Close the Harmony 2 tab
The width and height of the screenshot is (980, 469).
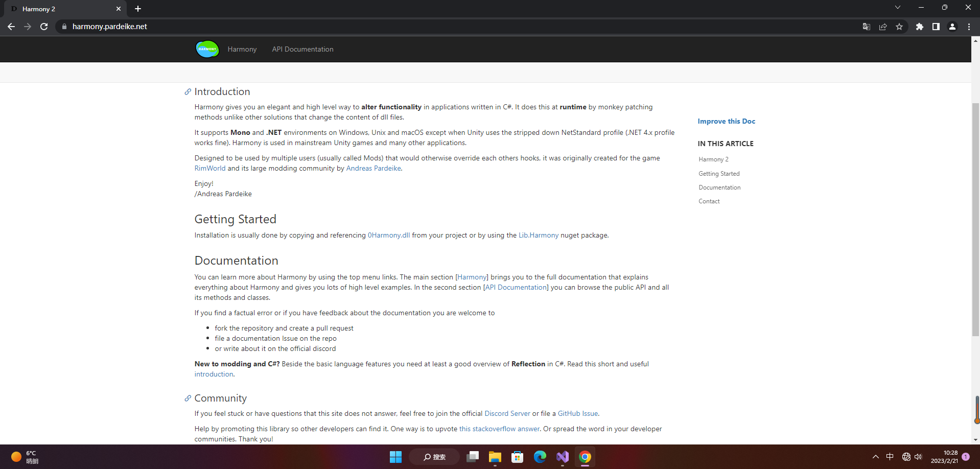tap(119, 9)
